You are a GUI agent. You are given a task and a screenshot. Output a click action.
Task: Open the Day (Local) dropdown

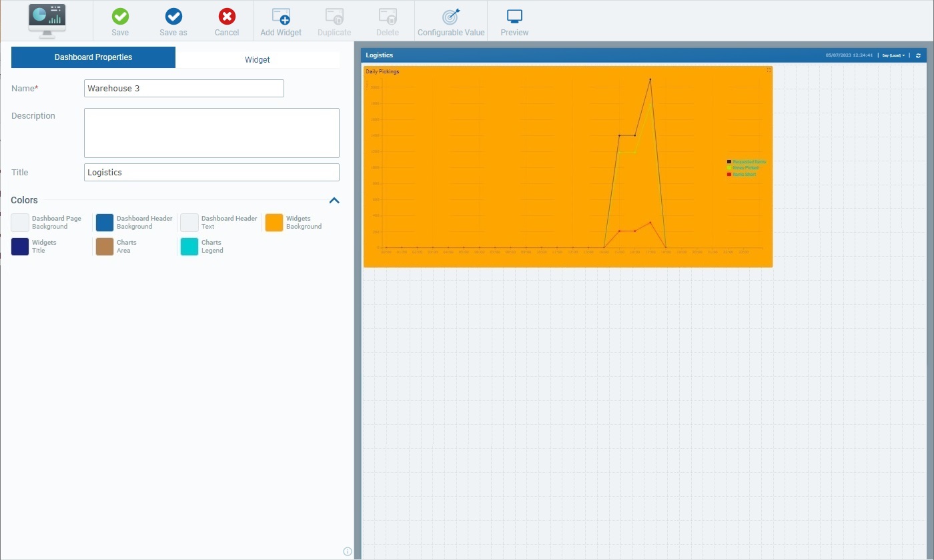point(893,55)
